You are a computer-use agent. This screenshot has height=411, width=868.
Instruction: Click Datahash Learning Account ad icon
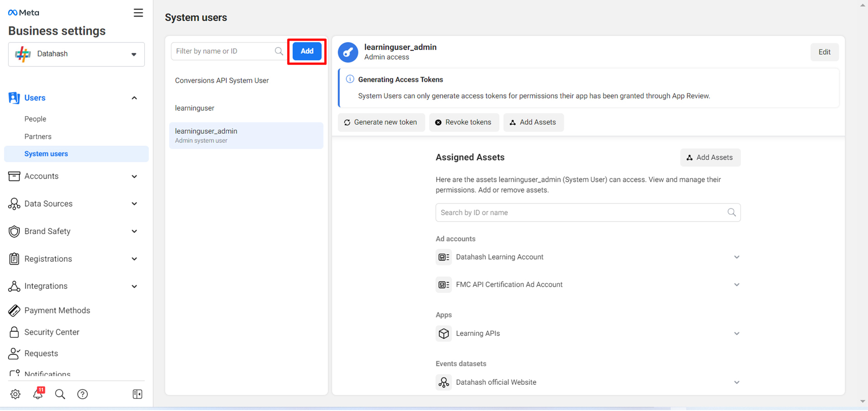[444, 257]
